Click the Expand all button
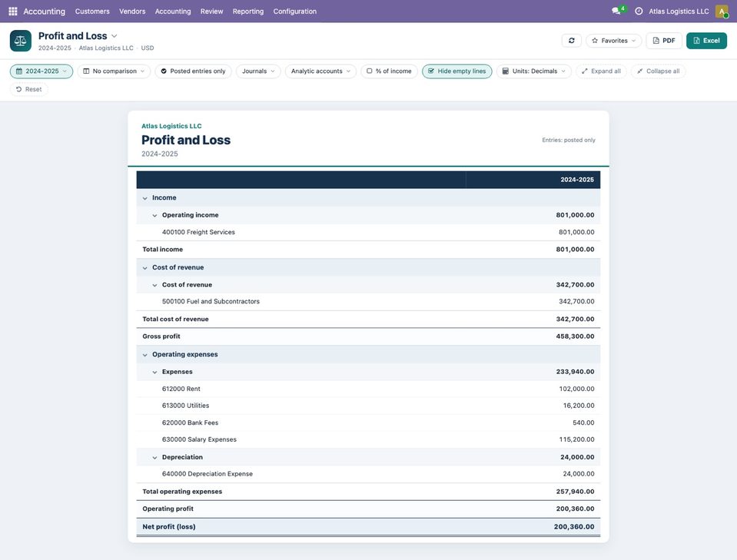The image size is (737, 560). point(601,71)
